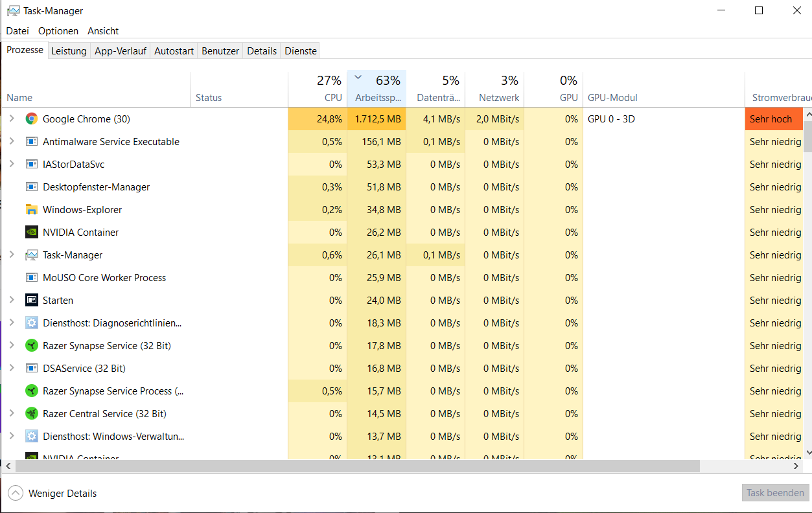Select the Prozesse tab

[25, 50]
